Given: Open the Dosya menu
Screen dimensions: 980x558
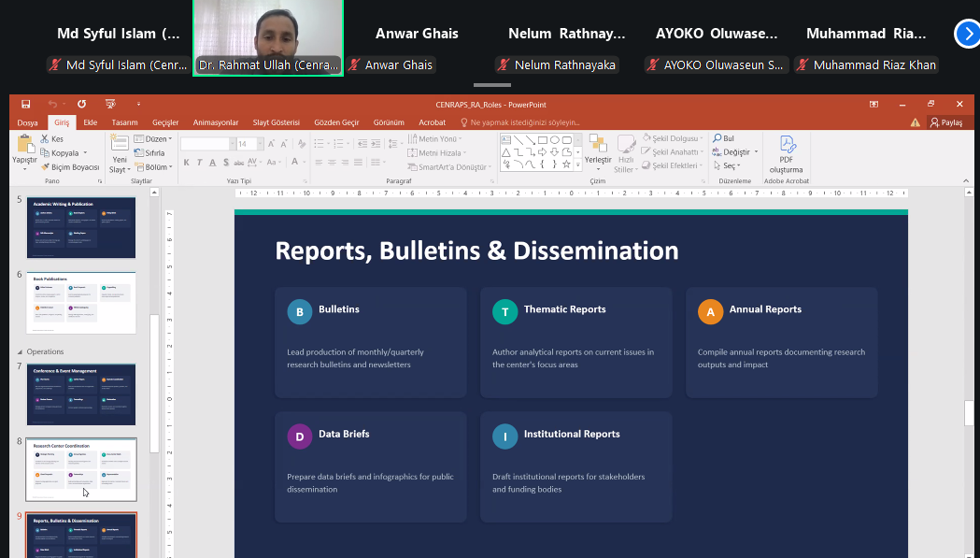Looking at the screenshot, I should pos(27,122).
